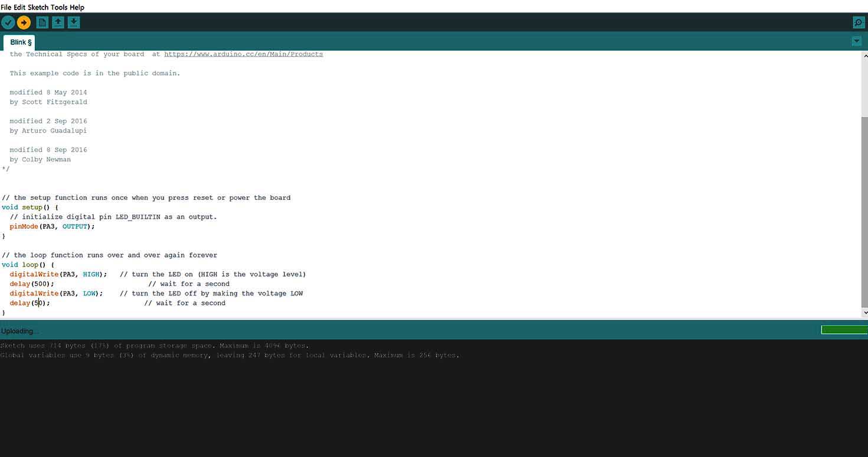Click the 'delay(50);' statement
The image size is (868, 457).
tap(30, 303)
